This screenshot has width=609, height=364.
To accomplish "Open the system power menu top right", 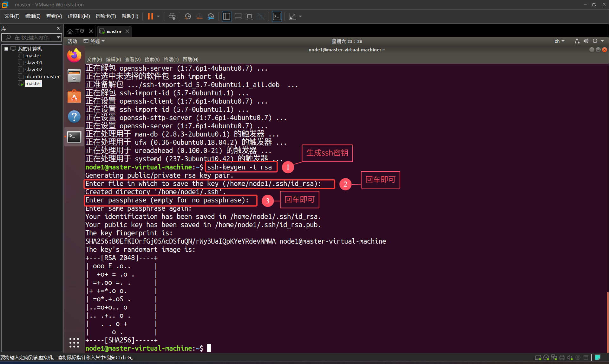I will pyautogui.click(x=595, y=41).
